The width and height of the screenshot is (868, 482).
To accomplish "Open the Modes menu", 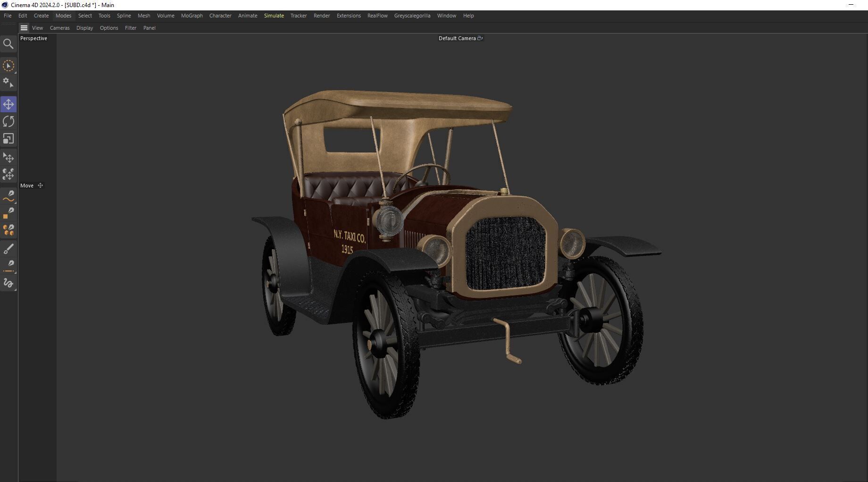I will coord(63,16).
